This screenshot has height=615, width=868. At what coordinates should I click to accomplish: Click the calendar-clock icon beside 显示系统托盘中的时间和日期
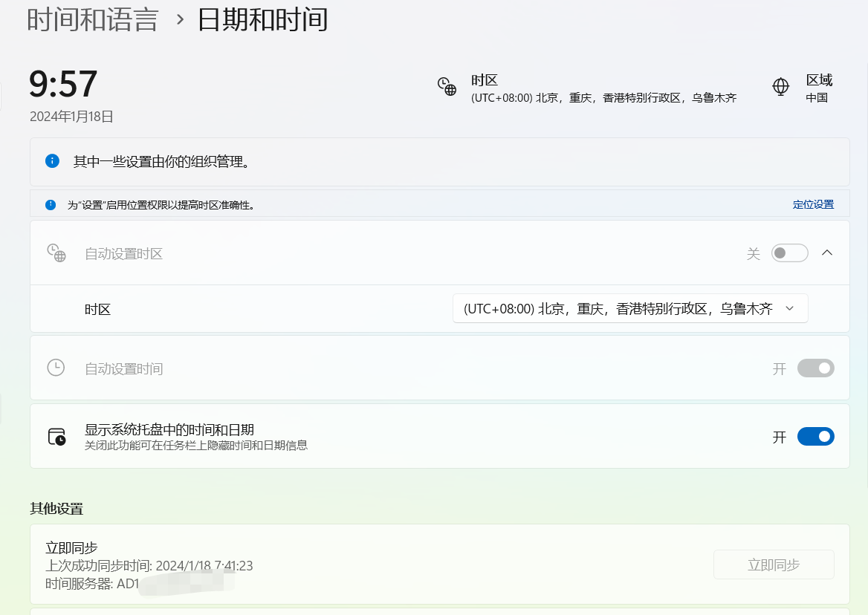tap(56, 437)
